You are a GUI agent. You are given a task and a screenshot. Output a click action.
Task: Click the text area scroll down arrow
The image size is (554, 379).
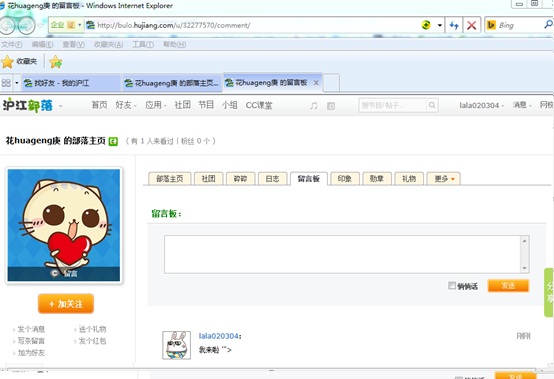(x=525, y=268)
